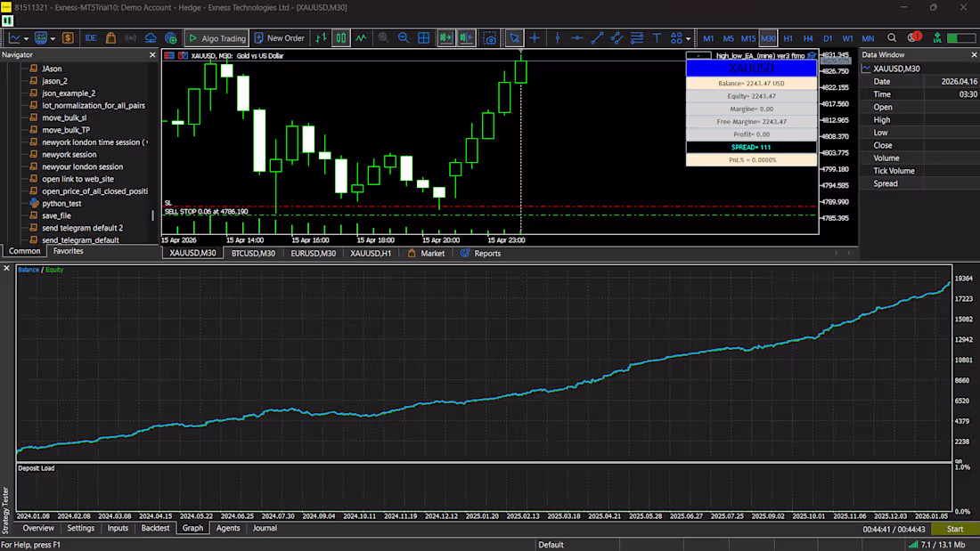Open the Default profile selector in status bar
The width and height of the screenshot is (980, 551).
[551, 545]
